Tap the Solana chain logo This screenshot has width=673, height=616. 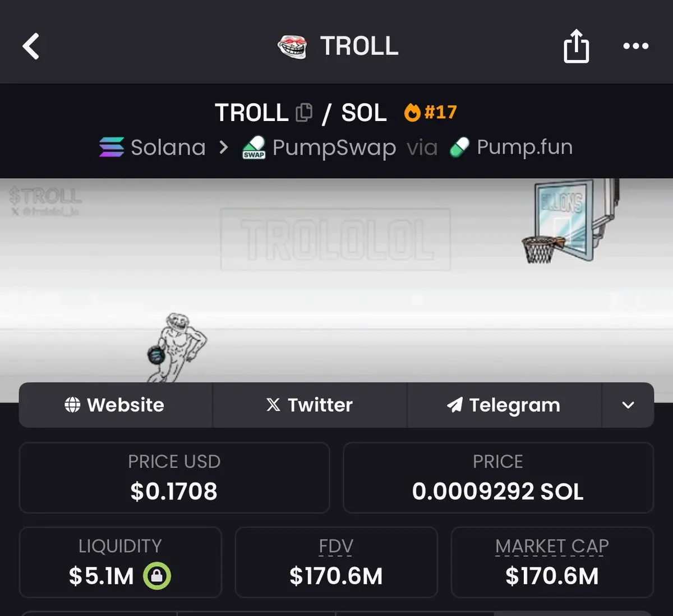pyautogui.click(x=112, y=147)
